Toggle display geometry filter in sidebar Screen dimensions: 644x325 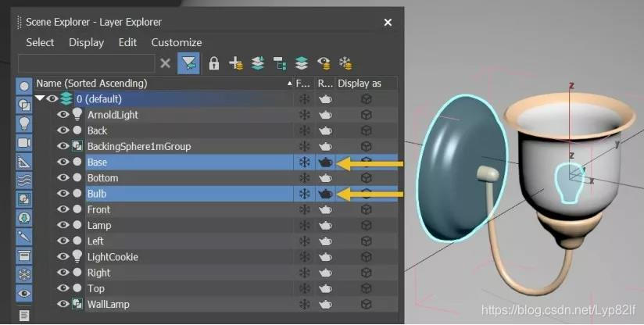pyautogui.click(x=24, y=86)
